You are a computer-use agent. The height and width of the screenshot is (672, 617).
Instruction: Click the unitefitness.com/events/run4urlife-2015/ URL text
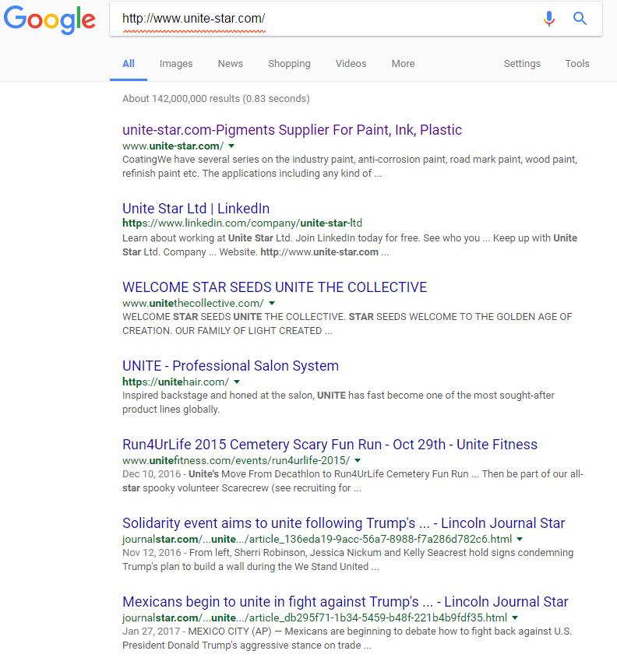236,460
